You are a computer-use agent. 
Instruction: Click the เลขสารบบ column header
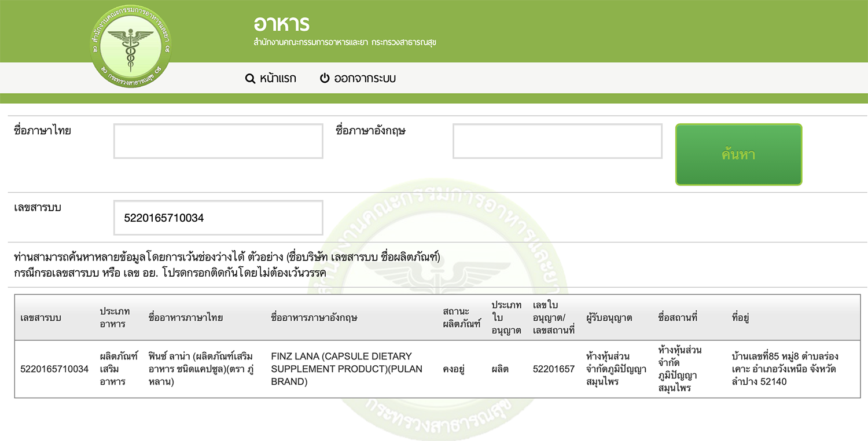(41, 318)
